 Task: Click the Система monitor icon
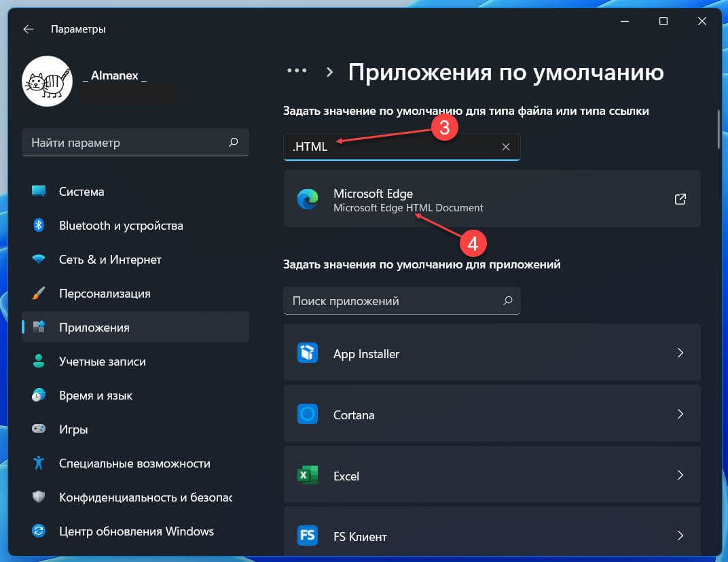[x=39, y=191]
